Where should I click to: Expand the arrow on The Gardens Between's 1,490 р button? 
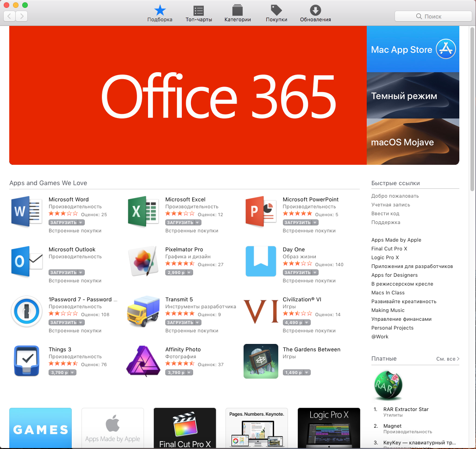click(307, 373)
